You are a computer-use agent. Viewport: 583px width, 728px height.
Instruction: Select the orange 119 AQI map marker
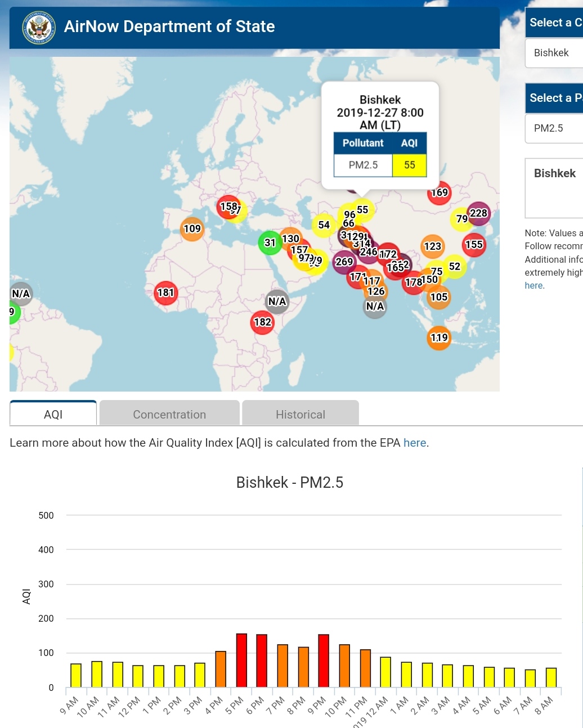pyautogui.click(x=439, y=338)
